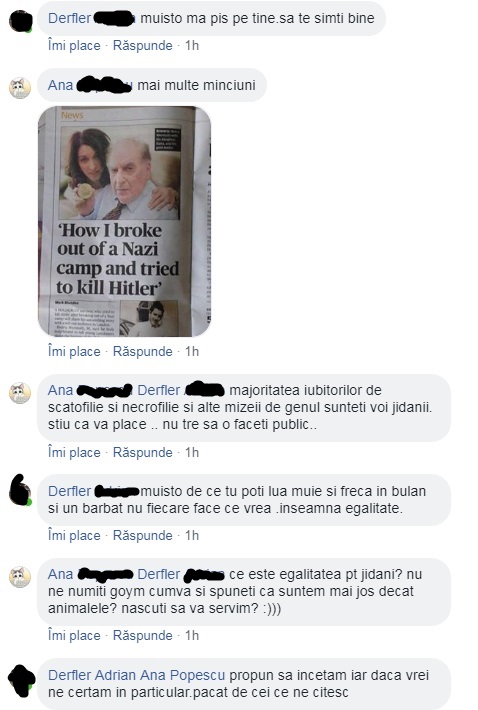Like the 'nascuti sa va servim' comment
Image resolution: width=478 pixels, height=710 pixels.
point(74,635)
